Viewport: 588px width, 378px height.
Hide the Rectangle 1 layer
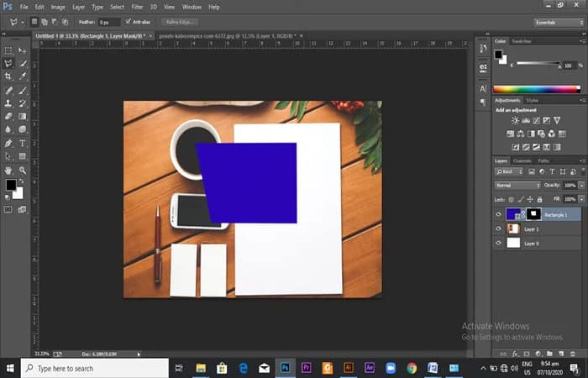click(498, 214)
